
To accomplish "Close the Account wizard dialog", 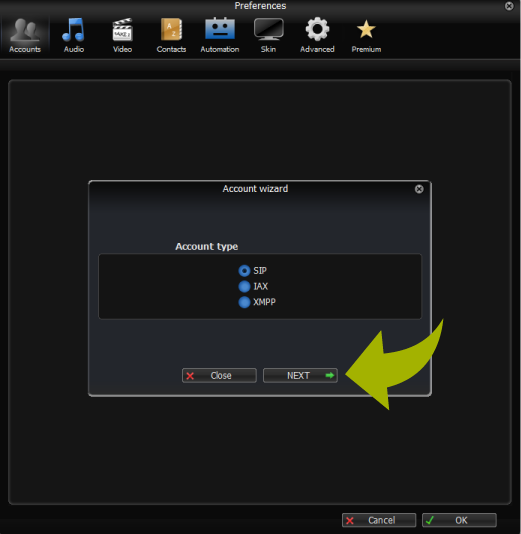I will point(419,189).
